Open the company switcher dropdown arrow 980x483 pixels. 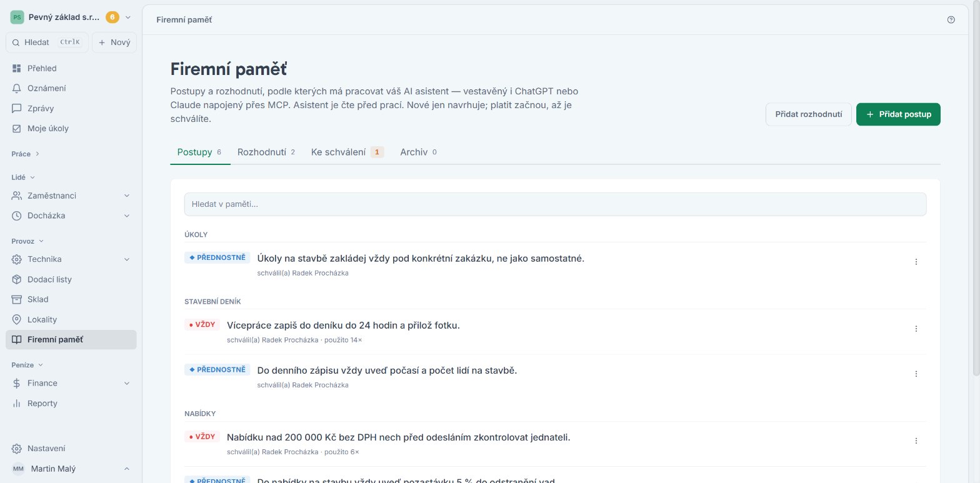pos(128,17)
